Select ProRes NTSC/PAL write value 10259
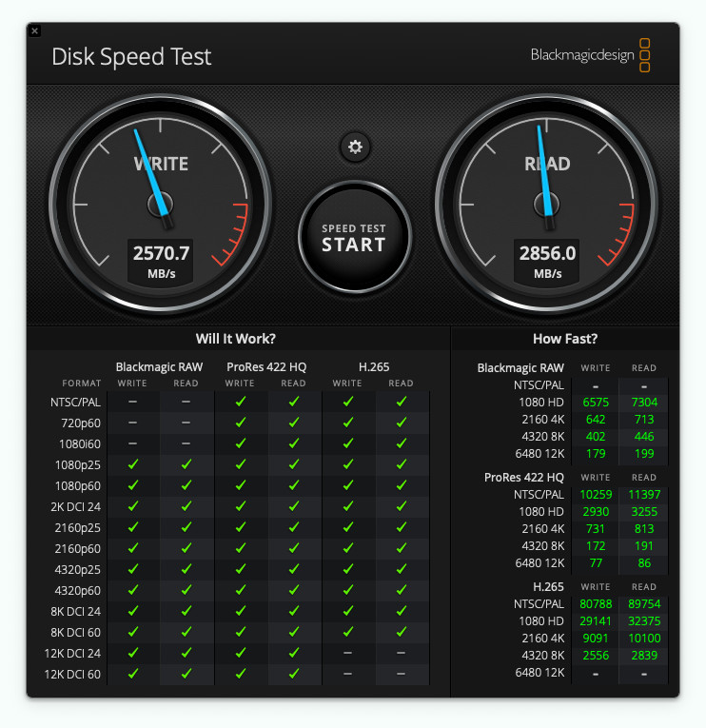This screenshot has height=728, width=706. point(596,495)
